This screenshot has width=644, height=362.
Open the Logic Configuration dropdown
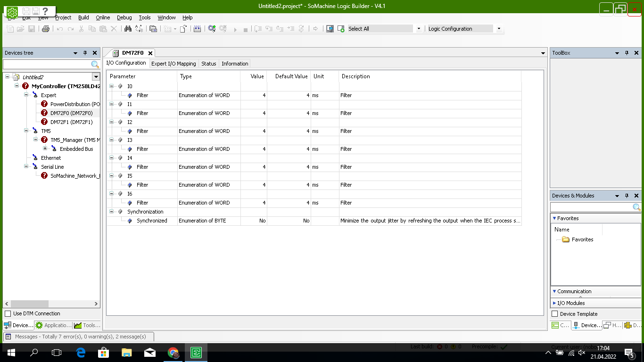tap(499, 29)
